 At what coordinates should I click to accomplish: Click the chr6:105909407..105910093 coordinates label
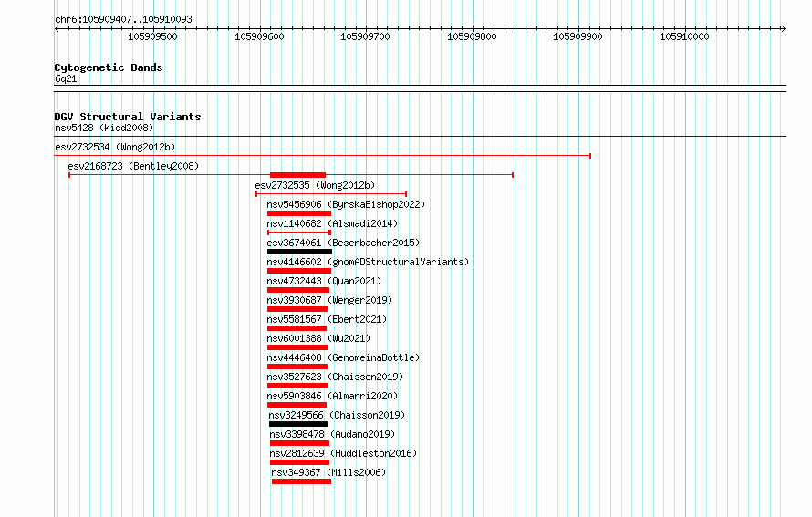click(123, 19)
